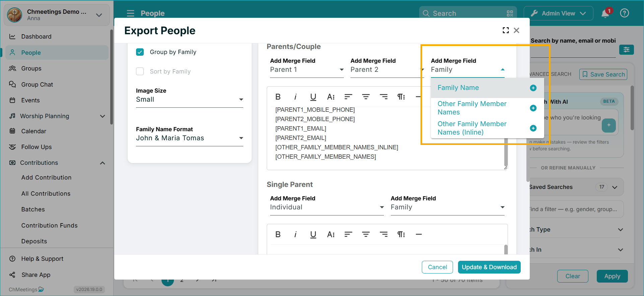
Task: Click Save Search button
Action: [x=603, y=75]
